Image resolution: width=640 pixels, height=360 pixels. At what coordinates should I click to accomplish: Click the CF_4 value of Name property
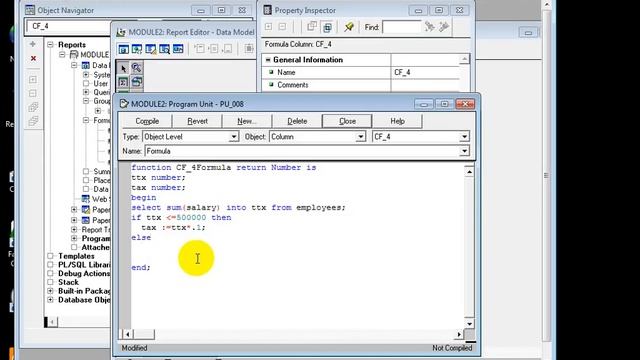[402, 72]
